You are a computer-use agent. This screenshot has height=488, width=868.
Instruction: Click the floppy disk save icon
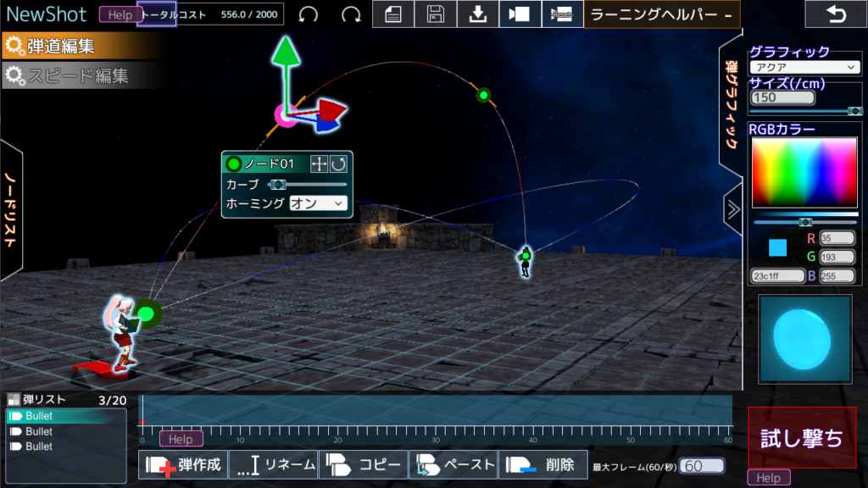pos(436,14)
